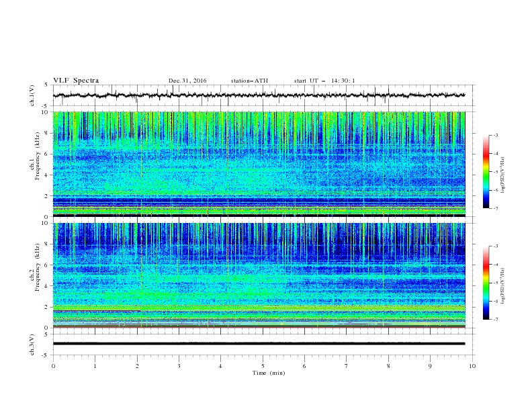Click time axis tick label "4"
The image size is (532, 411).
coord(221,366)
